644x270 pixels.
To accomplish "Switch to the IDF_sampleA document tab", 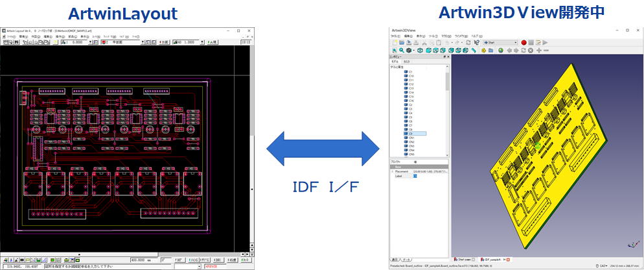I will click(x=494, y=260).
